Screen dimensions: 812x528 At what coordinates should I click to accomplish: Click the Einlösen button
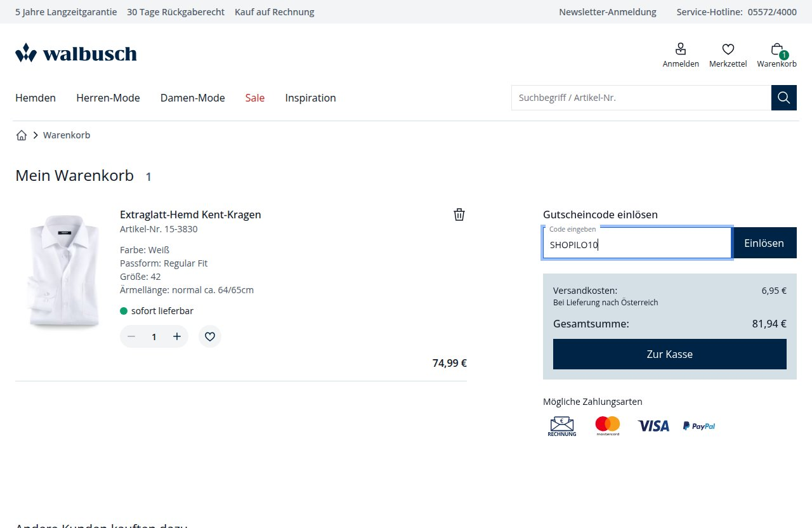point(764,243)
